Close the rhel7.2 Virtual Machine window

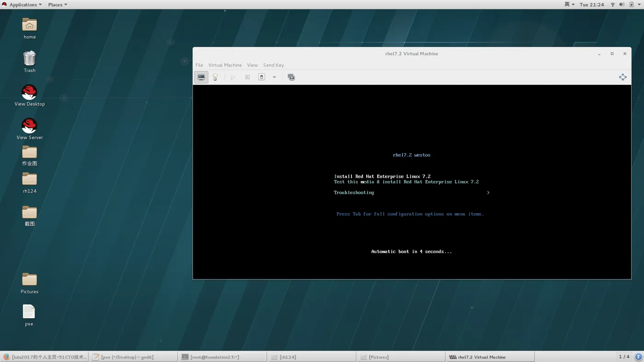coord(625,54)
